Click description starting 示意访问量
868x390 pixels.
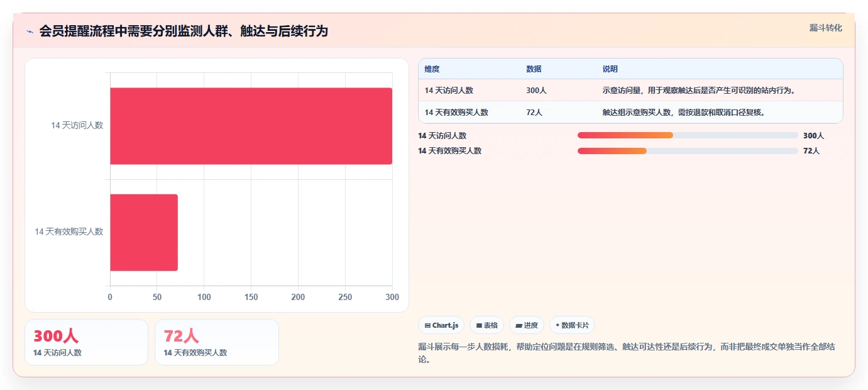click(699, 91)
